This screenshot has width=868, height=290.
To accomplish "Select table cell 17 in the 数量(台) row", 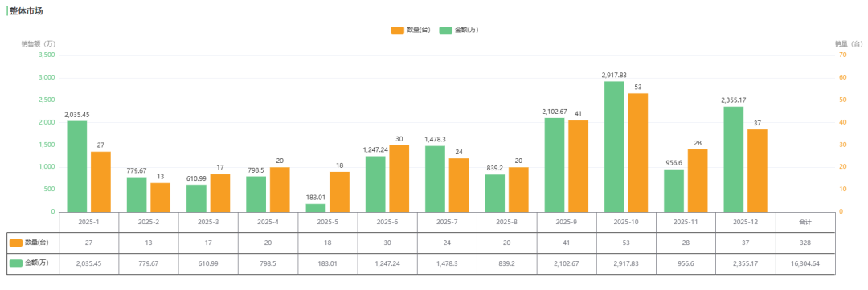I will [x=209, y=243].
